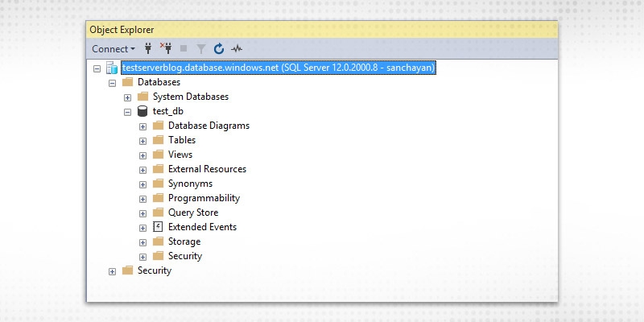Click the Object Explorer panel title bar

coord(322,30)
